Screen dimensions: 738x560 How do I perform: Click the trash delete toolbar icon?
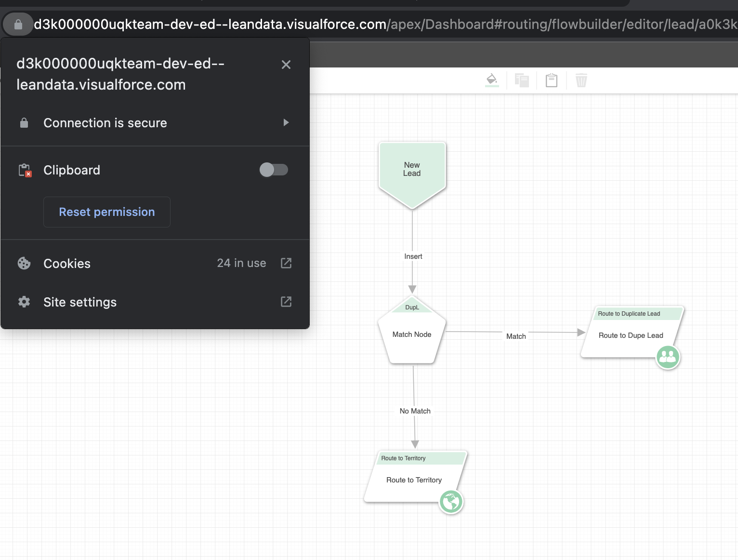pos(581,80)
